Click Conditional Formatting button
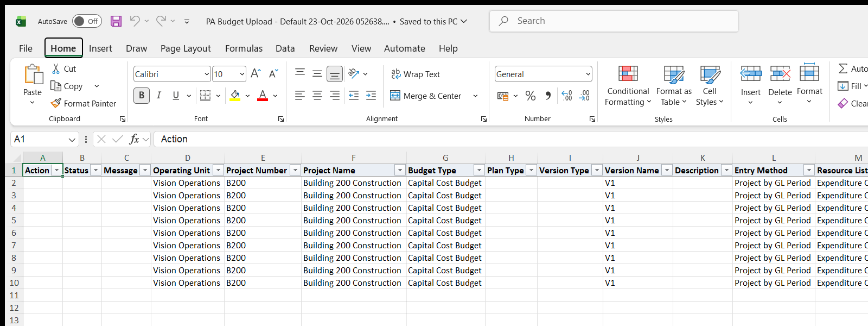The width and height of the screenshot is (868, 326). 628,86
